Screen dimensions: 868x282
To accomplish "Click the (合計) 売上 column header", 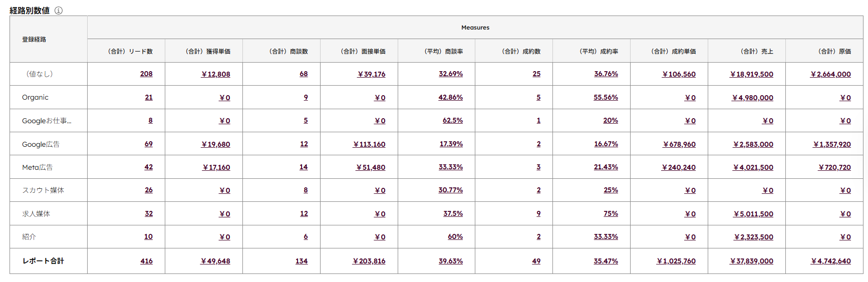I will 756,52.
